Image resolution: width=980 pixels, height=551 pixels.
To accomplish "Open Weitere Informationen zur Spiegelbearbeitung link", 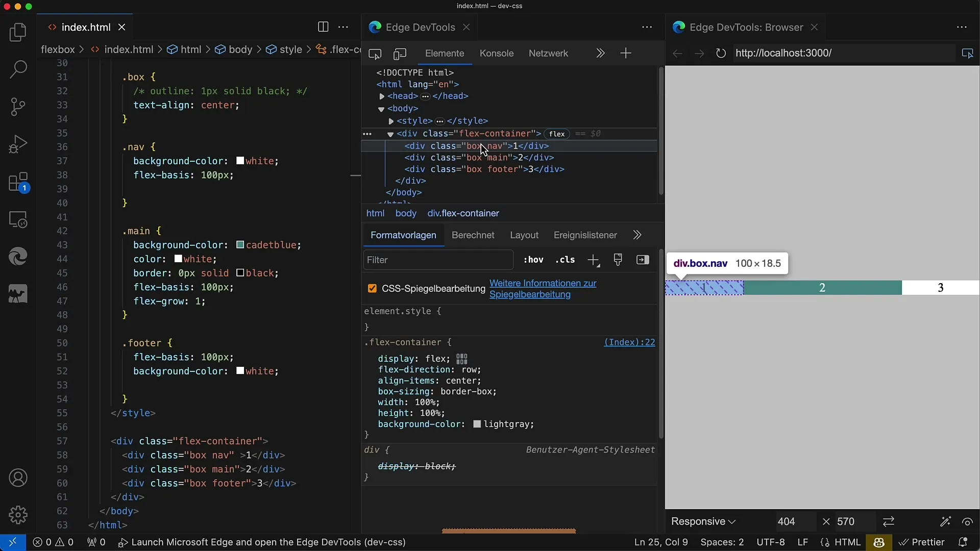I will (543, 289).
